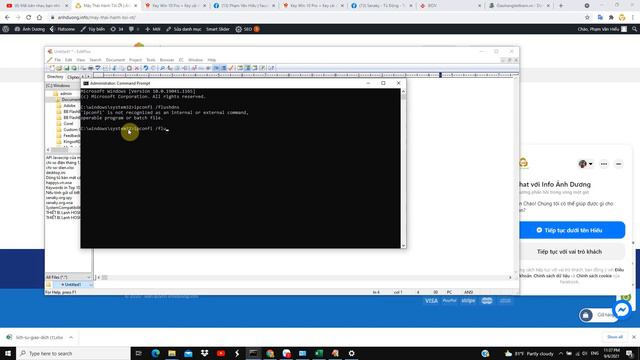Click Flatsome in WordPress admin bar

(x=62, y=29)
